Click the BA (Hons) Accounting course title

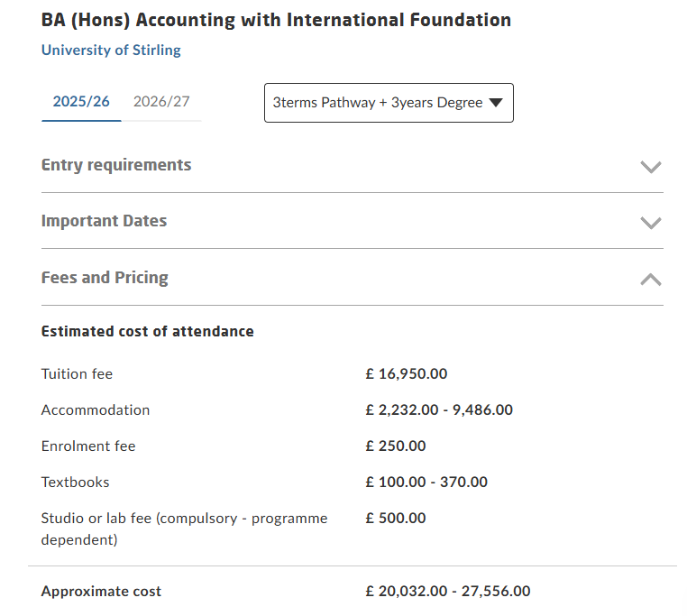[x=276, y=20]
